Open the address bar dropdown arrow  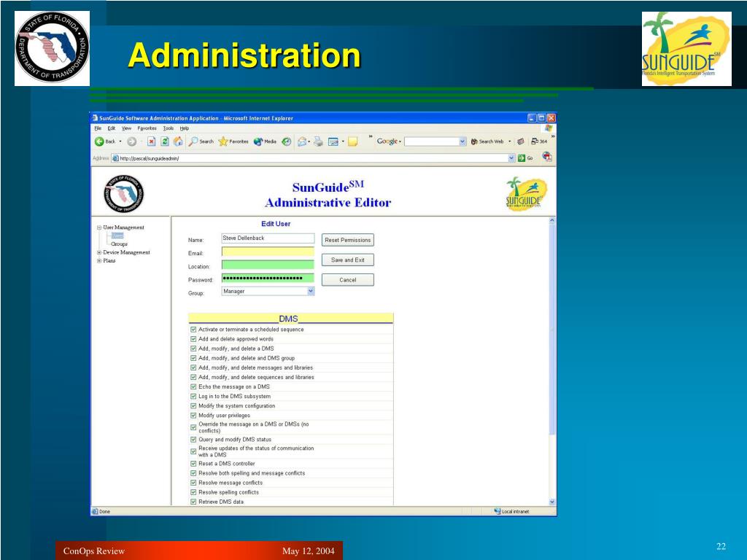pos(511,158)
